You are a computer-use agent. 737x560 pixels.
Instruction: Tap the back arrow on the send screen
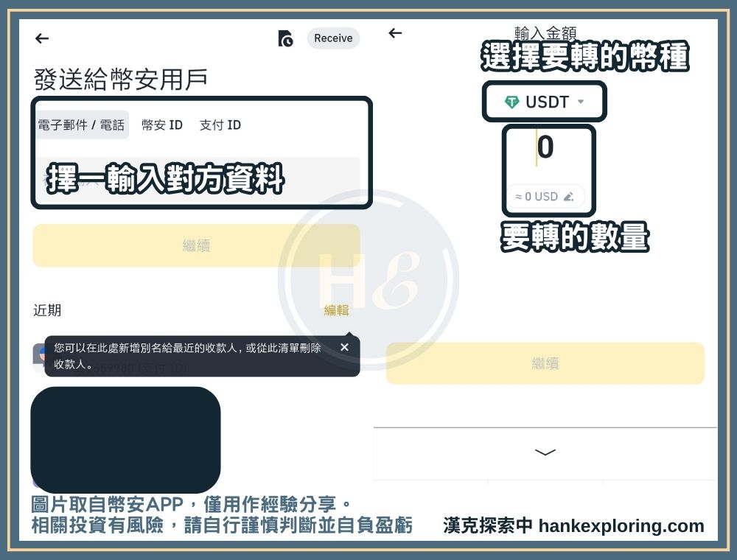(x=42, y=38)
